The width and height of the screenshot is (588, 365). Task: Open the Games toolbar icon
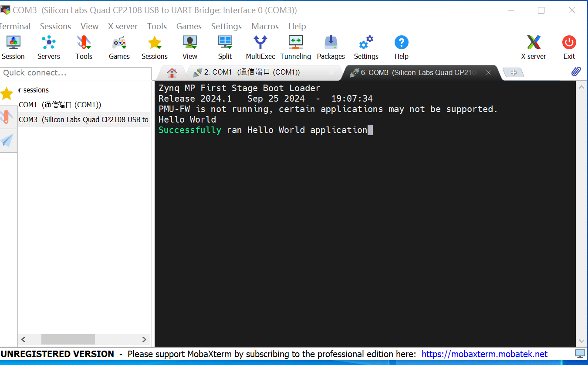click(119, 48)
